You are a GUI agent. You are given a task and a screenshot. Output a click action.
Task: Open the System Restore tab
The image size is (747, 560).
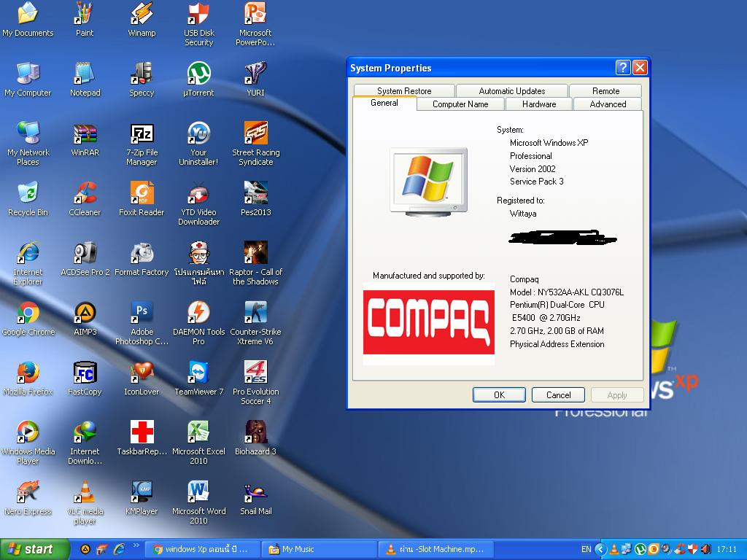(404, 91)
